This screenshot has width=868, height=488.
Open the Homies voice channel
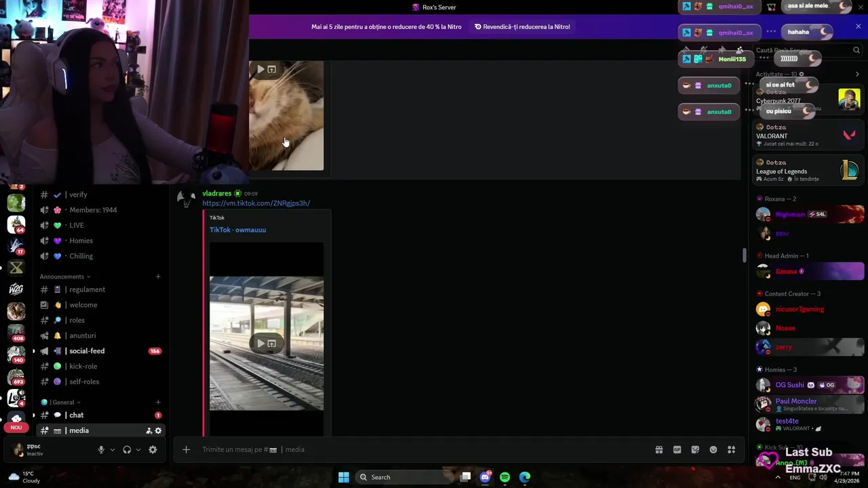click(x=100, y=241)
